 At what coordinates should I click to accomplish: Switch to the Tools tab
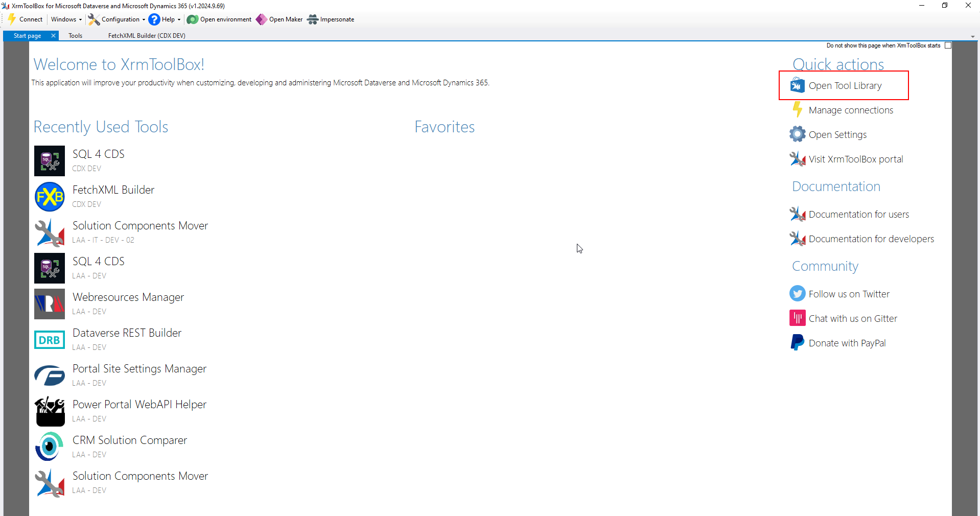(x=76, y=36)
